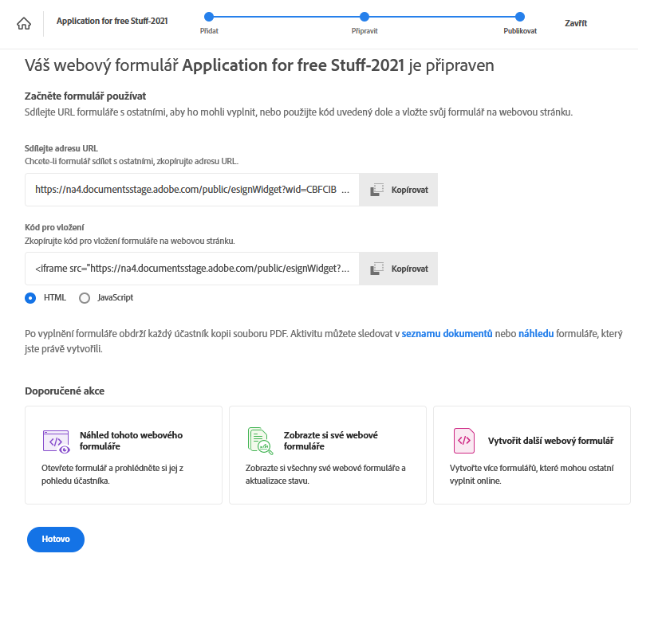Open the seznamu dokumentů link

tap(447, 333)
